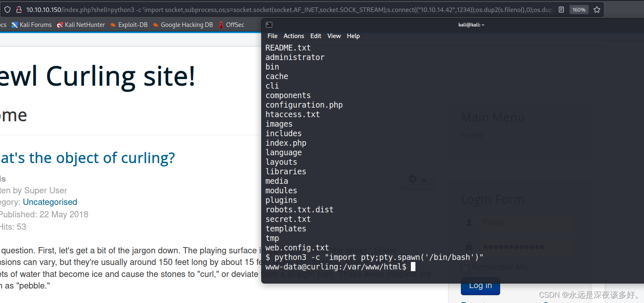
Task: Open the gear dropdown on the article
Action: [x=417, y=180]
